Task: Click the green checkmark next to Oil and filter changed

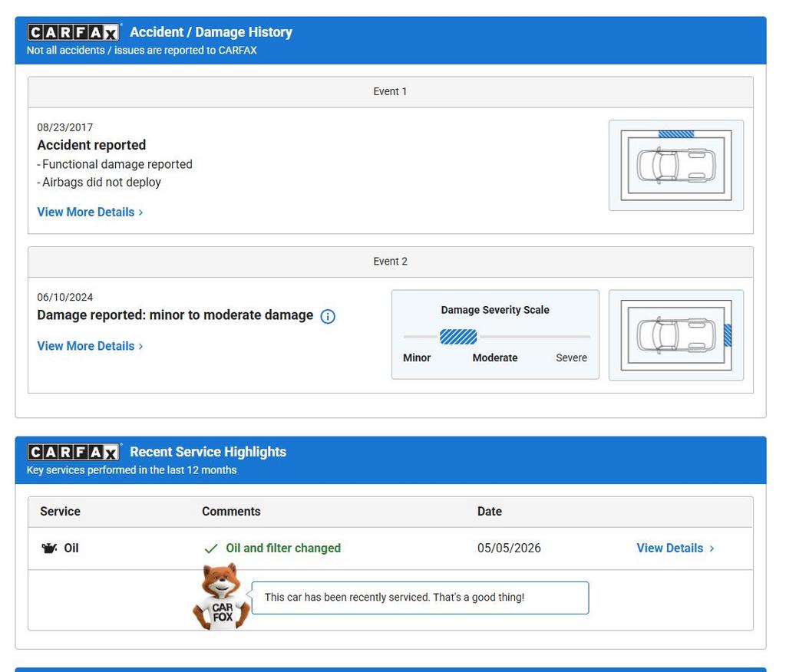Action: tap(211, 548)
